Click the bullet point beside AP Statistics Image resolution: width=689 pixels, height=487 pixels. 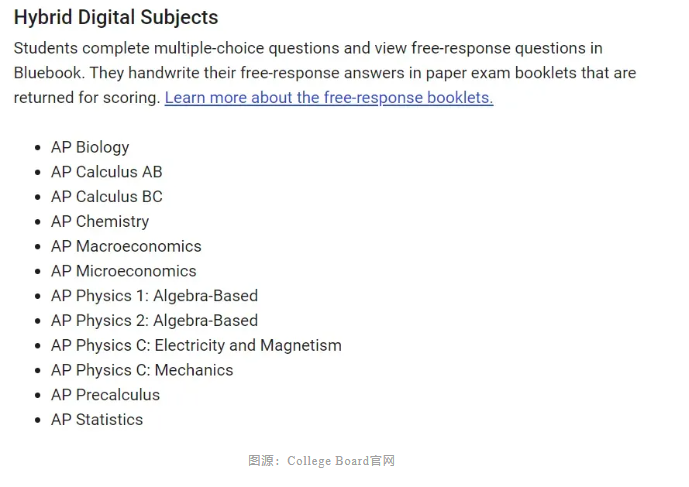38,420
